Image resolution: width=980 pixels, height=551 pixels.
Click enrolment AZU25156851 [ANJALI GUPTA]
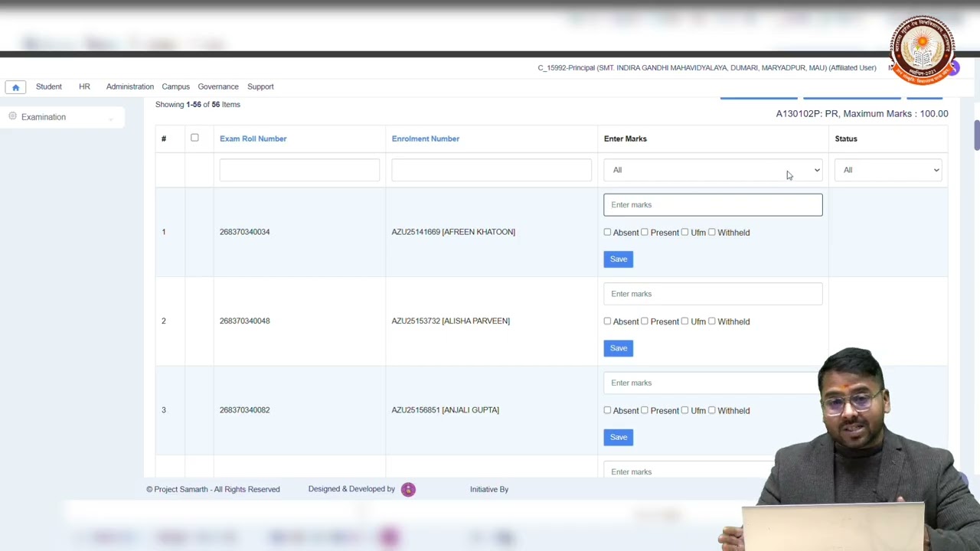coord(445,410)
